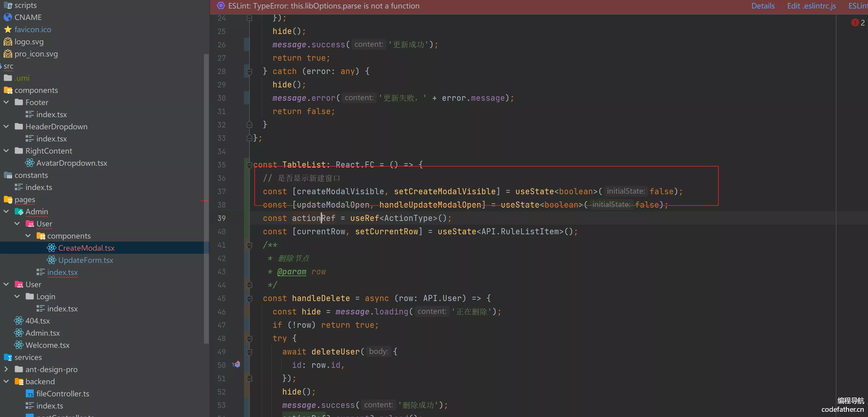Image resolution: width=868 pixels, height=417 pixels.
Task: Click handleDelete identifier on line 45
Action: tap(320, 298)
